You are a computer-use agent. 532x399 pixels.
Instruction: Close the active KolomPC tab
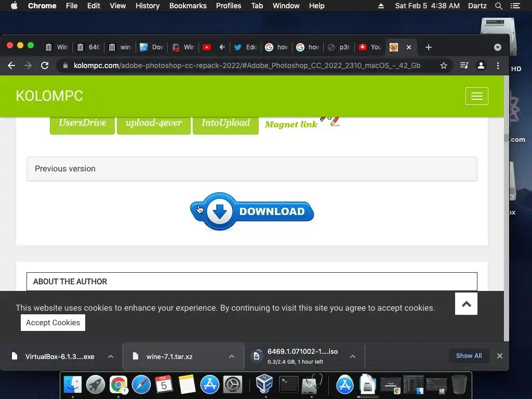409,47
